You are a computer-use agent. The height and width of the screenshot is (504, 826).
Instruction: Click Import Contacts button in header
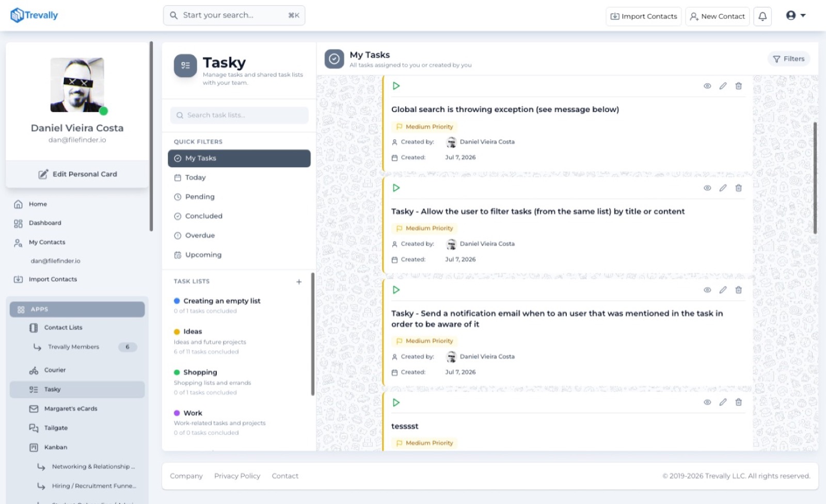pos(643,16)
